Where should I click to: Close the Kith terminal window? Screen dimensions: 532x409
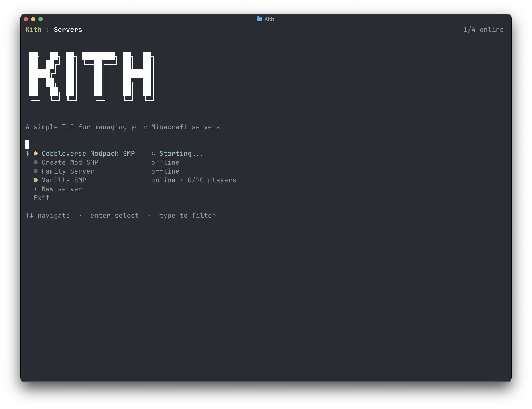pos(26,19)
